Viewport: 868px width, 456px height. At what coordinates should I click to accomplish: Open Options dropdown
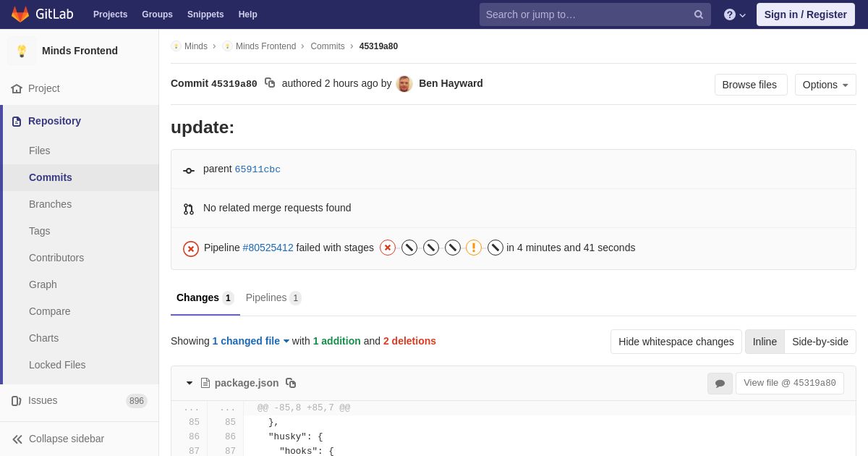pyautogui.click(x=825, y=85)
